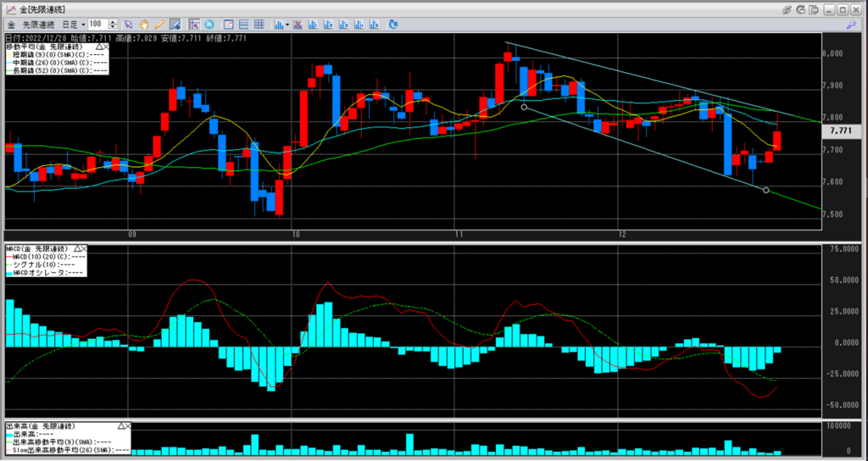Increase bar count with spinner up arrow
Viewport: 868px width, 461px height.
click(113, 22)
